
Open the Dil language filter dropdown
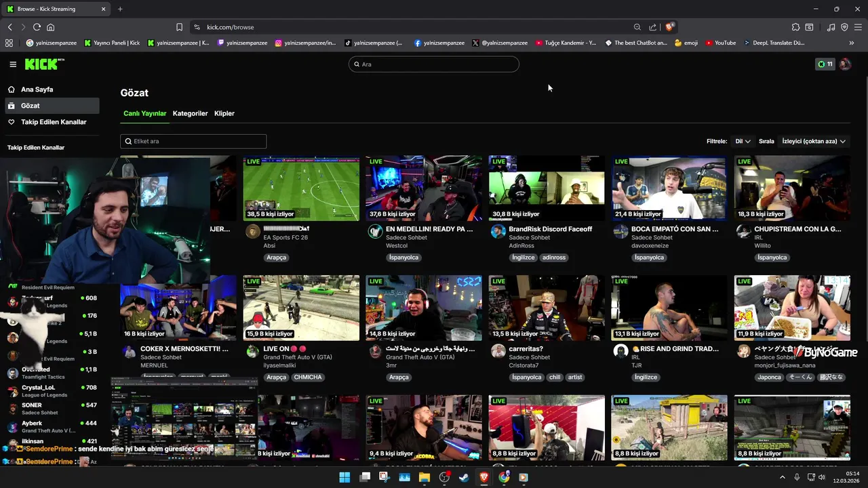(x=743, y=141)
